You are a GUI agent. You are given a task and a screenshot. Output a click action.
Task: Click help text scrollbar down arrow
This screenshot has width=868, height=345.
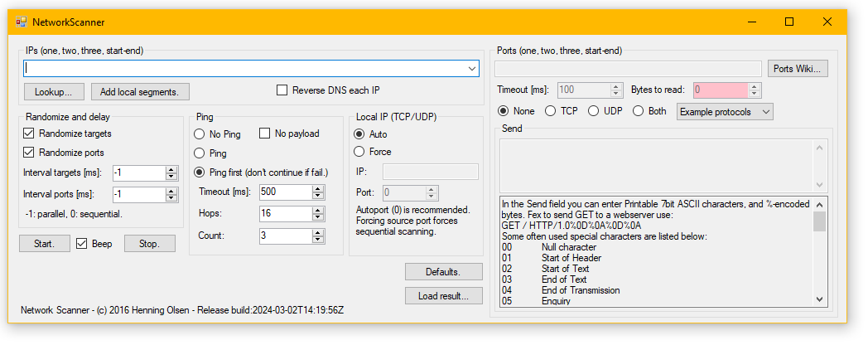point(820,299)
